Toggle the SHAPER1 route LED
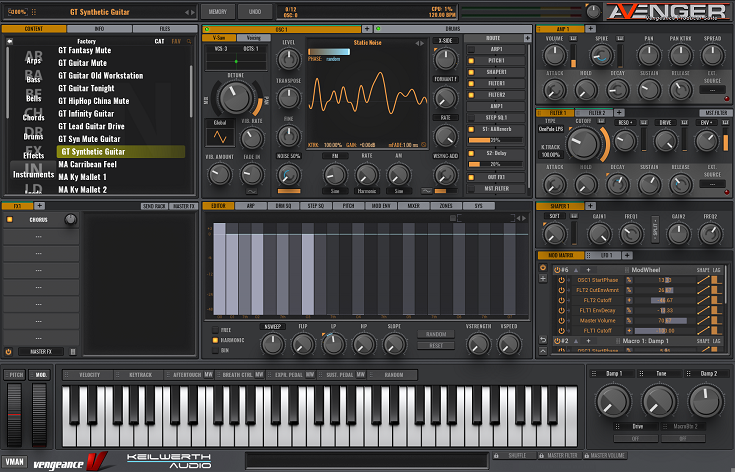 pos(471,72)
